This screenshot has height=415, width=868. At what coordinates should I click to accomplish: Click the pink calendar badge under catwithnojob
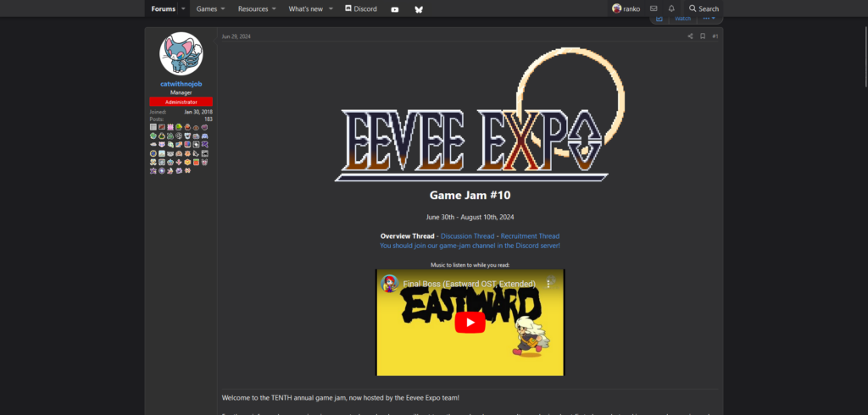(x=170, y=127)
